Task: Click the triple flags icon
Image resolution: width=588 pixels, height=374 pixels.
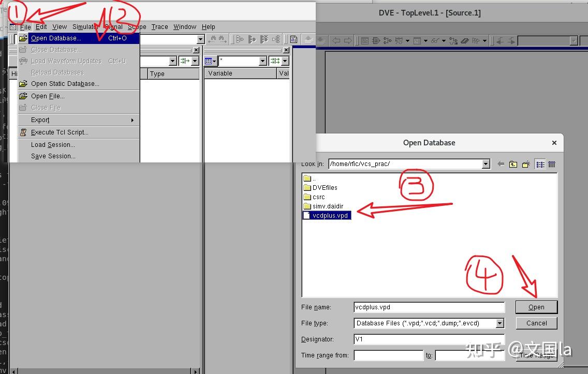Action: [476, 40]
